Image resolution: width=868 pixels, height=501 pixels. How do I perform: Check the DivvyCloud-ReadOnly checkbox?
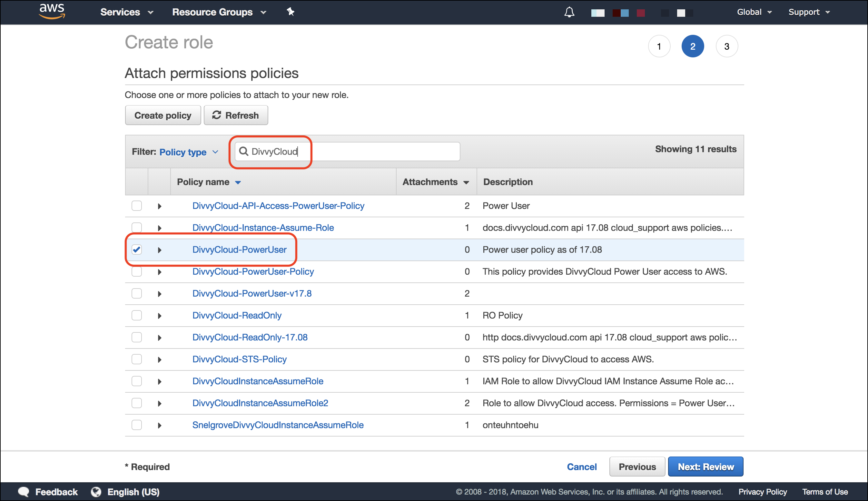(137, 315)
